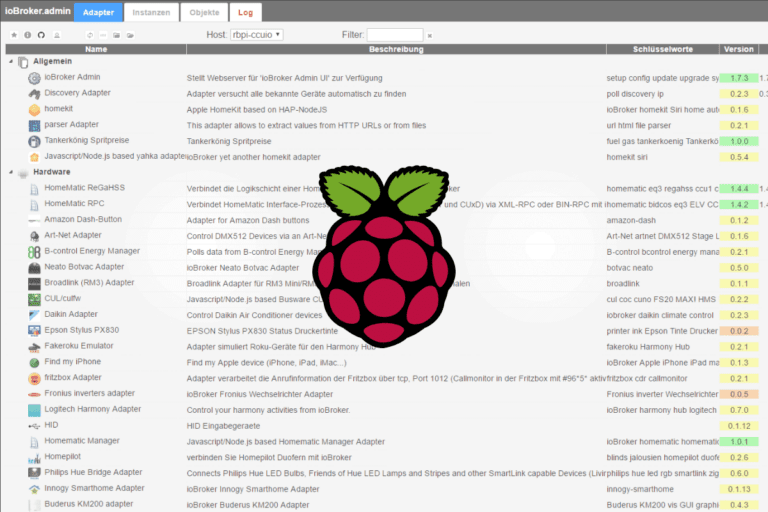This screenshot has height=512, width=768.
Task: Click the Tankerkönig Spritpreise icon
Action: point(34,141)
